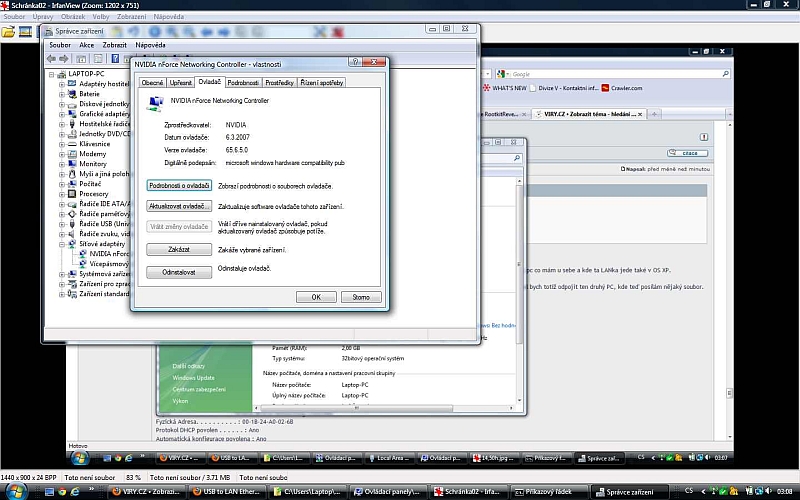800x500 pixels.
Task: Click the IrfanView open-folder toolbar icon
Action: [8, 32]
